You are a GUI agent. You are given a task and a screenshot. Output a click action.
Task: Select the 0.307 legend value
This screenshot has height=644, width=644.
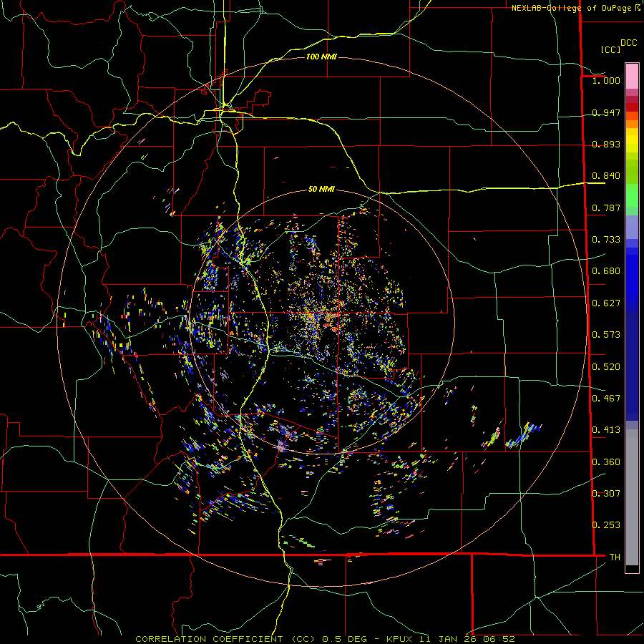pyautogui.click(x=606, y=494)
